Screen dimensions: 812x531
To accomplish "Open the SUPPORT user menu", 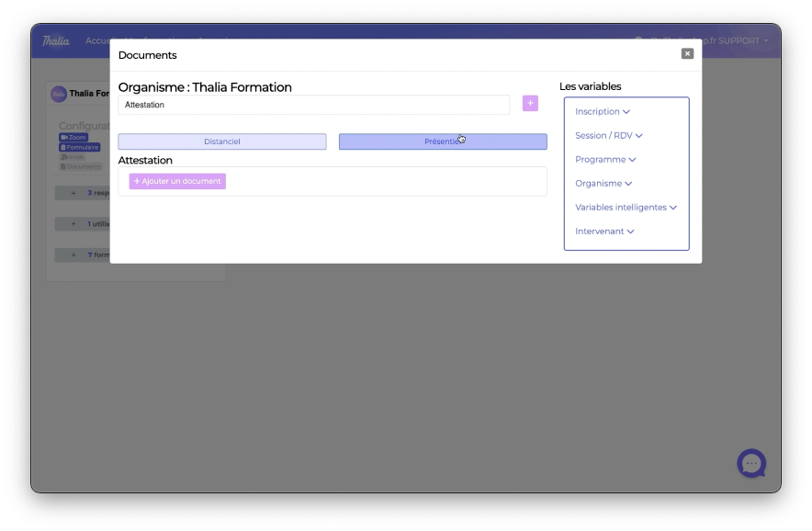I will [x=742, y=40].
